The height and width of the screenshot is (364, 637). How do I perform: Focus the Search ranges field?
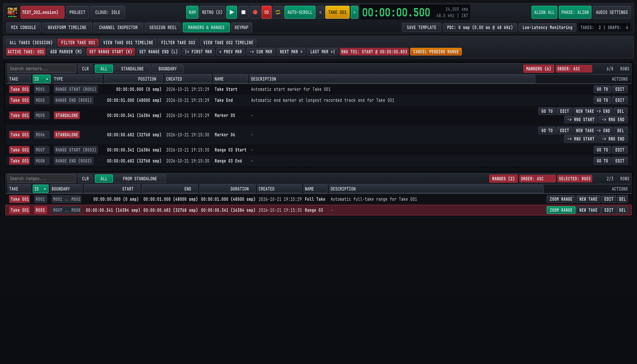[x=42, y=179]
